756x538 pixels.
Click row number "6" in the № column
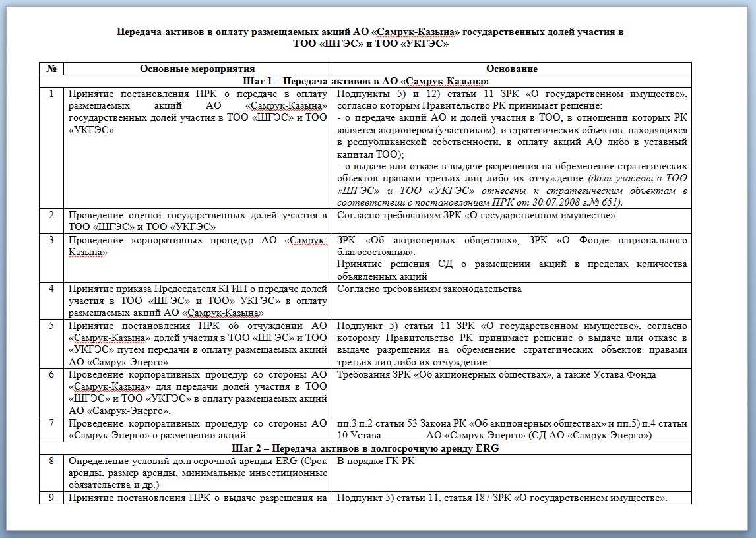point(51,374)
